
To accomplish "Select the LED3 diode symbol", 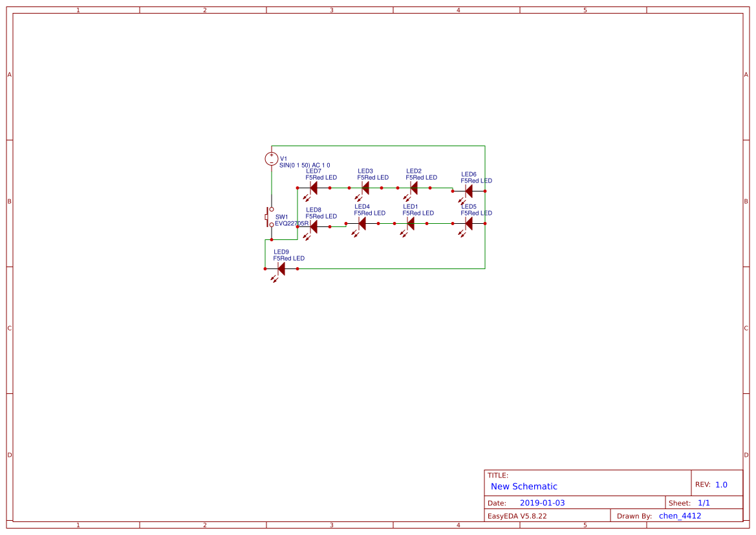I will coord(364,188).
